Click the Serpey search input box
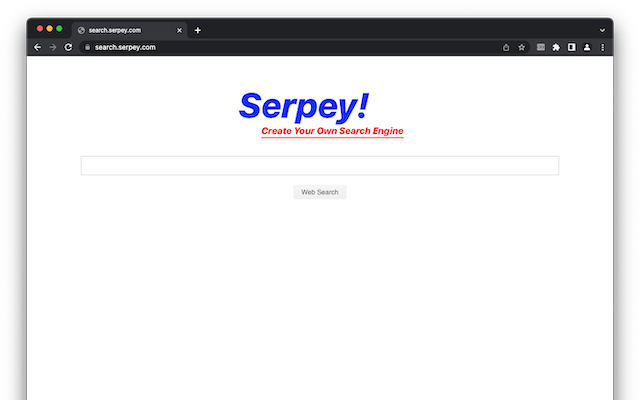The width and height of the screenshot is (640, 400). 320,165
